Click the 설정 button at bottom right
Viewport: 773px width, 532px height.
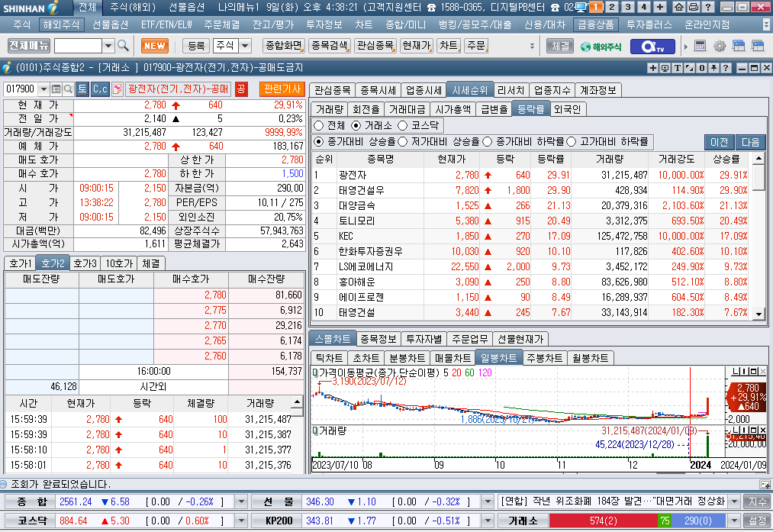[757, 520]
